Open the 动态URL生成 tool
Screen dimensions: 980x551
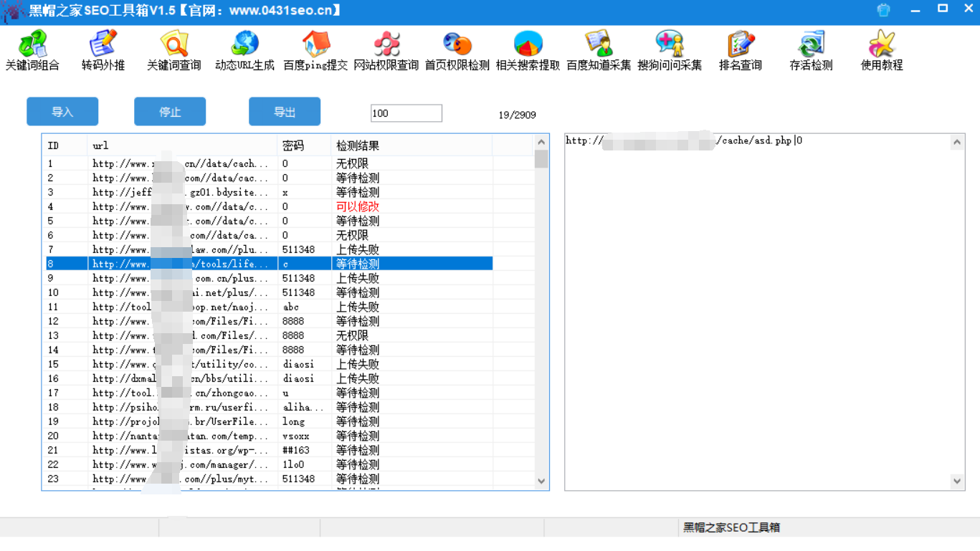pyautogui.click(x=244, y=50)
